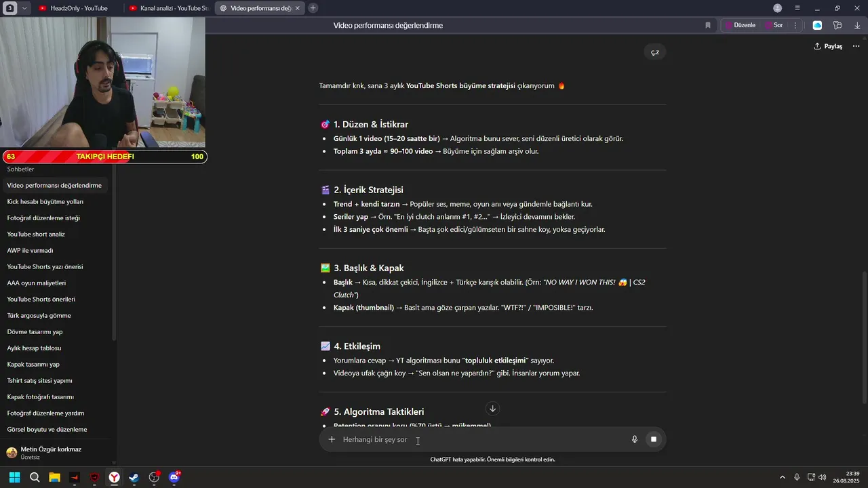Open Yandex Browser taskbar icon
Screen dimensions: 868x488
coord(115,477)
